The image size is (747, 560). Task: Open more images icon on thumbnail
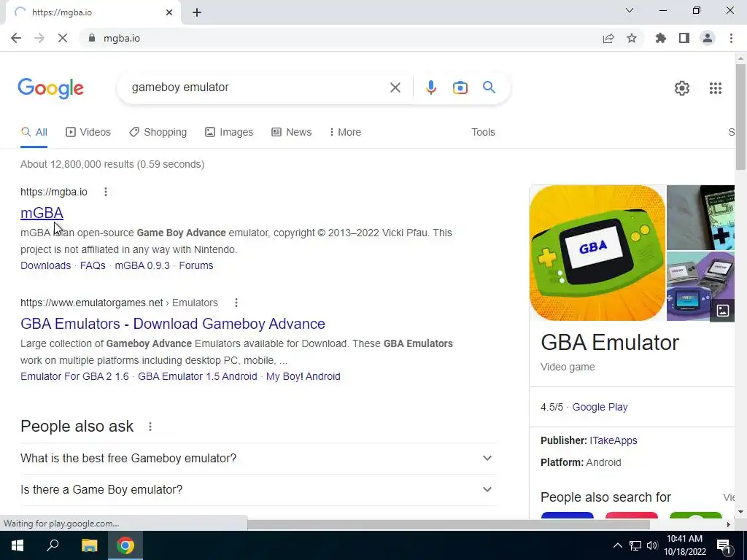pyautogui.click(x=723, y=311)
